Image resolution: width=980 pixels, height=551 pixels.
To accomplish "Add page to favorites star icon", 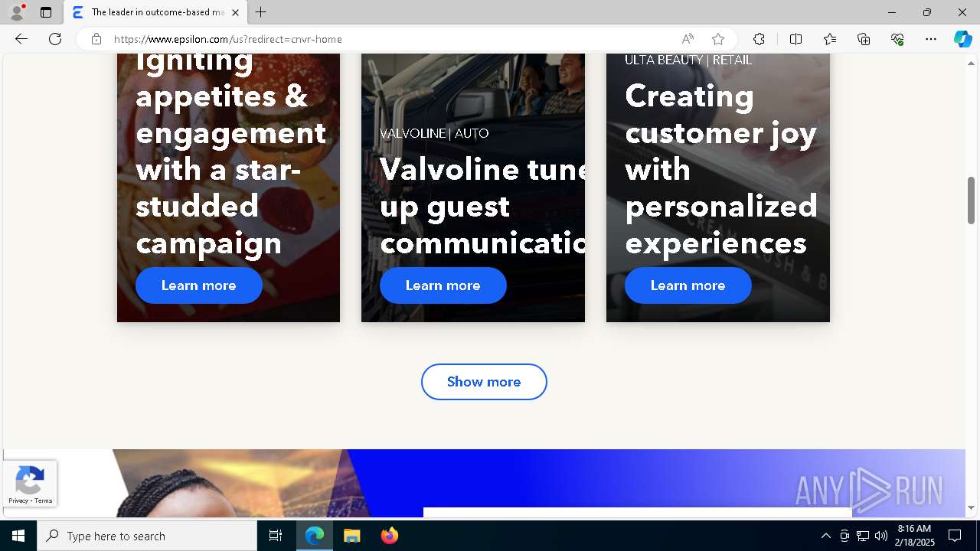I will pos(718,39).
